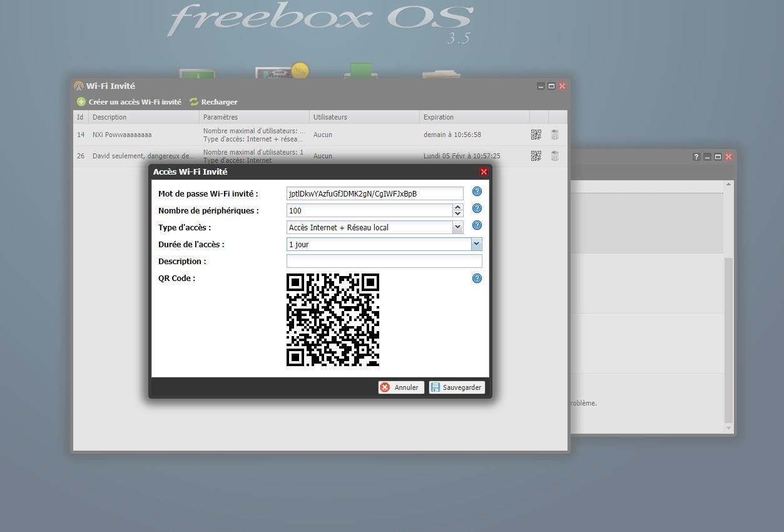Show QR code for David seulement entry
The image size is (784, 532).
536,156
